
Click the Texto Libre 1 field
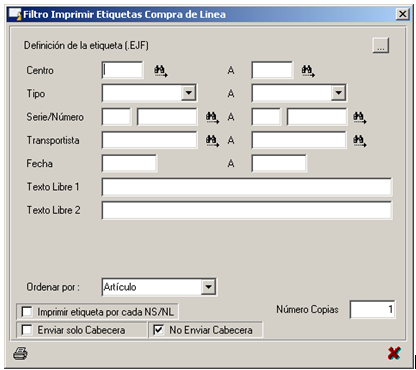[247, 187]
